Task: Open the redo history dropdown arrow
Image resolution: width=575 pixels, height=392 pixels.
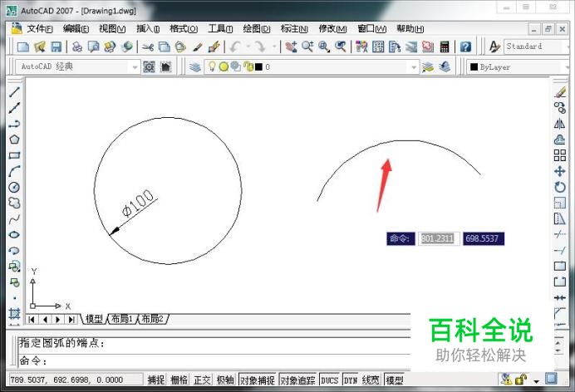Action: [x=274, y=47]
